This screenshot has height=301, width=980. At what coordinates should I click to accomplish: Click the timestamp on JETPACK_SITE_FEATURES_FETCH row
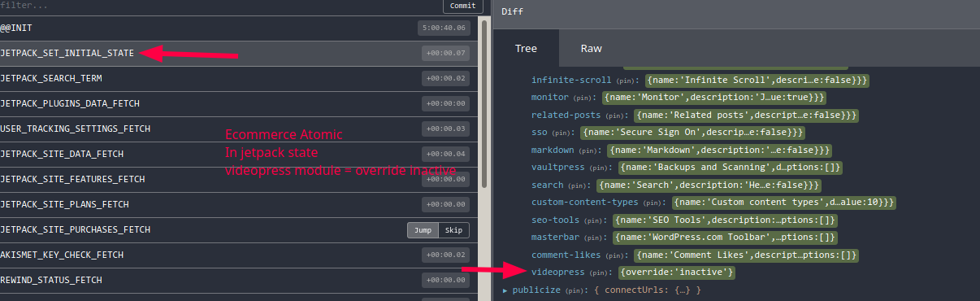(445, 179)
